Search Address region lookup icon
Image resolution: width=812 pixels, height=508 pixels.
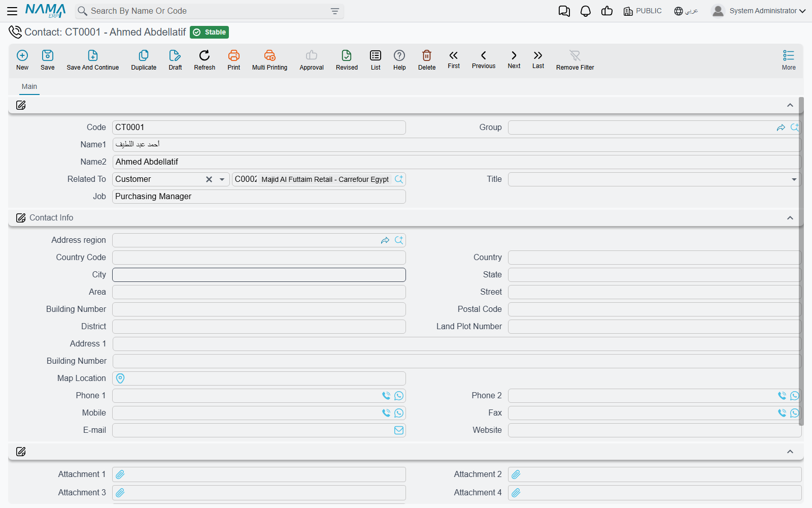coord(399,240)
